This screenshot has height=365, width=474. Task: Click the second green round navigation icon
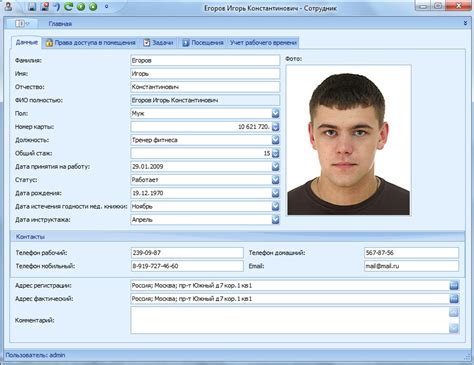93,7
